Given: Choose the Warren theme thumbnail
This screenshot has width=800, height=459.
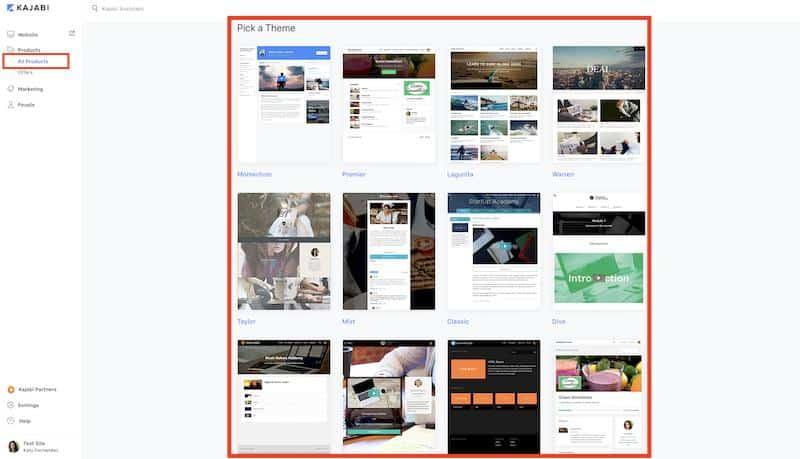Looking at the screenshot, I should tap(598, 104).
